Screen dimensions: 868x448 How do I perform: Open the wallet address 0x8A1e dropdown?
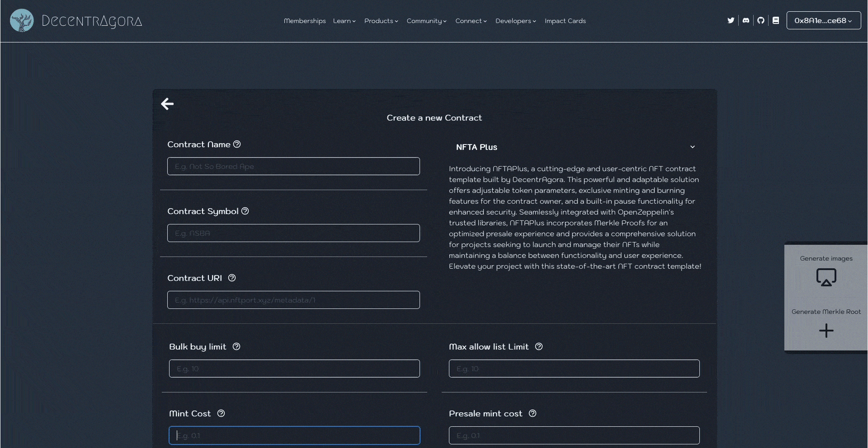823,20
